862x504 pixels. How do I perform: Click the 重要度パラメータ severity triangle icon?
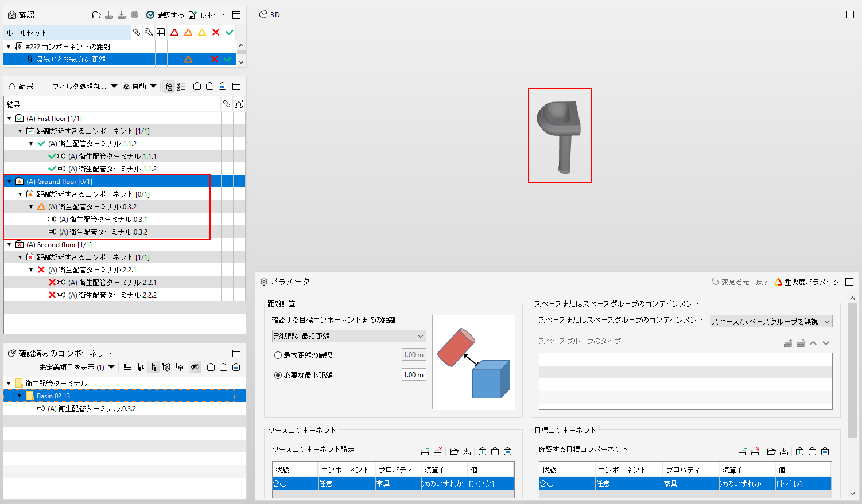click(778, 282)
